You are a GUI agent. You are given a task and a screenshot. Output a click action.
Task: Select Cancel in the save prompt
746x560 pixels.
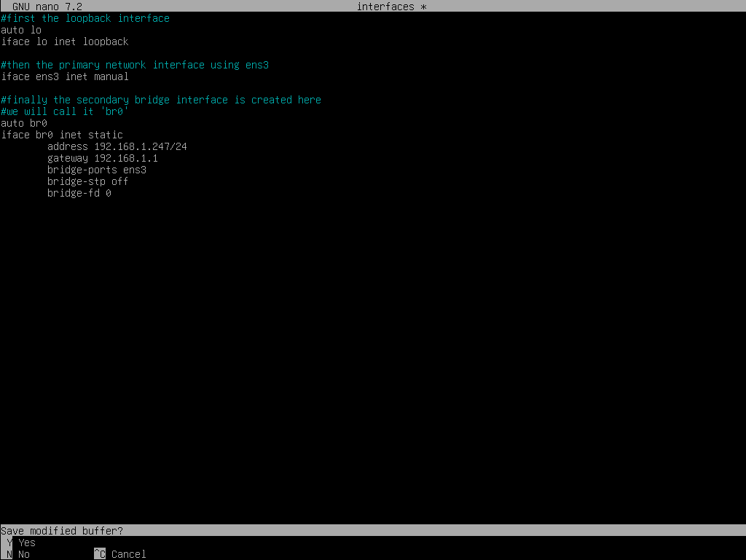(x=129, y=554)
